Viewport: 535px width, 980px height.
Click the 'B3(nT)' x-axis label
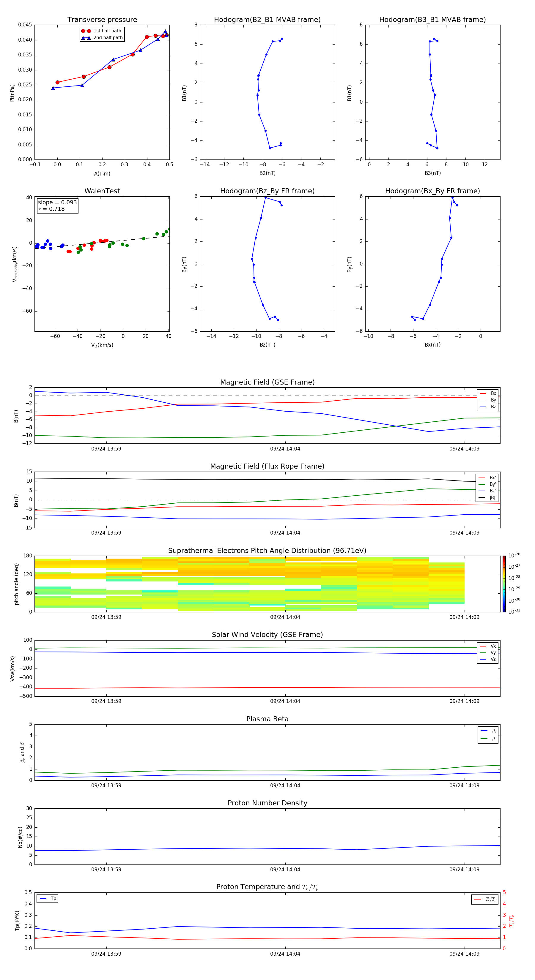pos(432,173)
